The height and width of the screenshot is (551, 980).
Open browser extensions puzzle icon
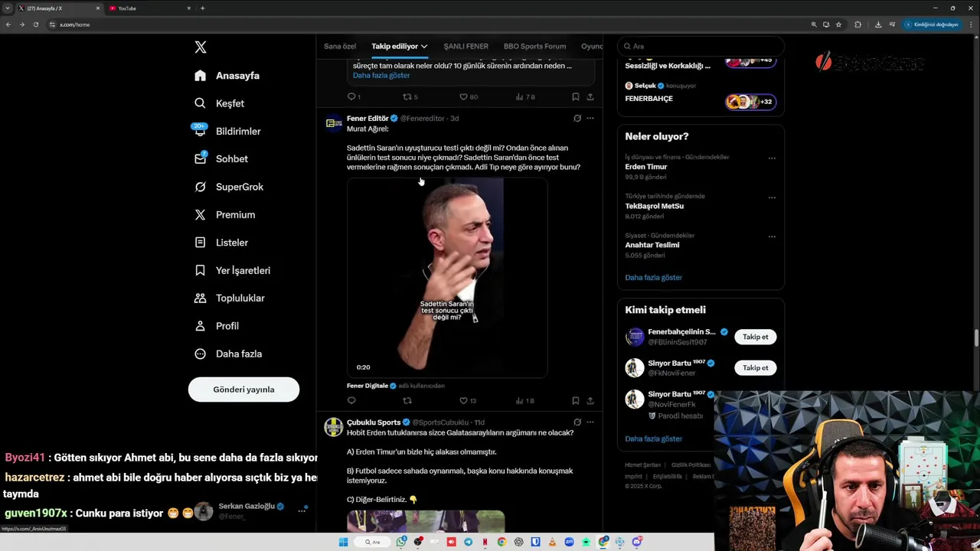[857, 24]
